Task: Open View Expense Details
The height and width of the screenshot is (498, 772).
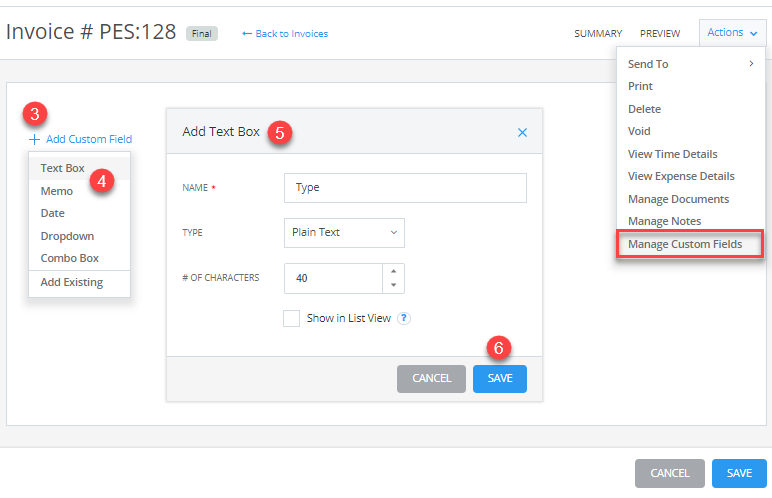Action: [x=691, y=176]
